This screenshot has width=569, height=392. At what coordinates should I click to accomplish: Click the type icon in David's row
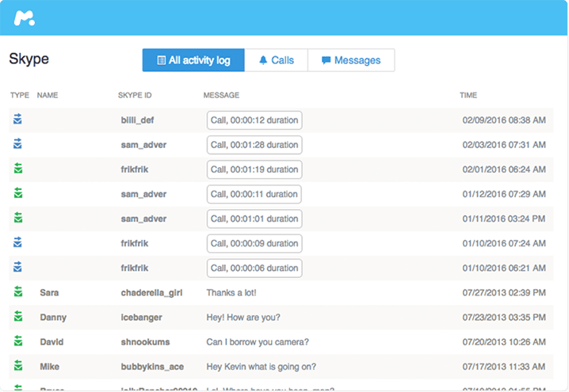[x=17, y=341]
